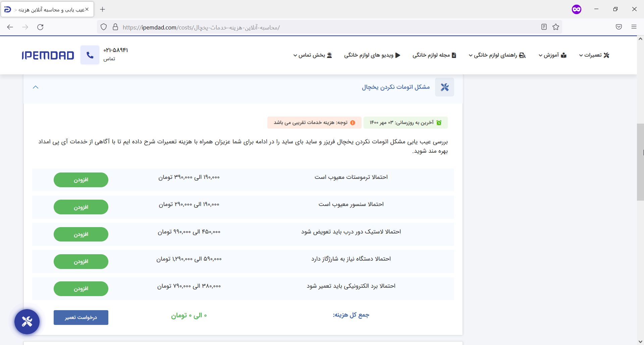The height and width of the screenshot is (345, 644).
Task: Click the browser back arrow
Action: tap(10, 27)
